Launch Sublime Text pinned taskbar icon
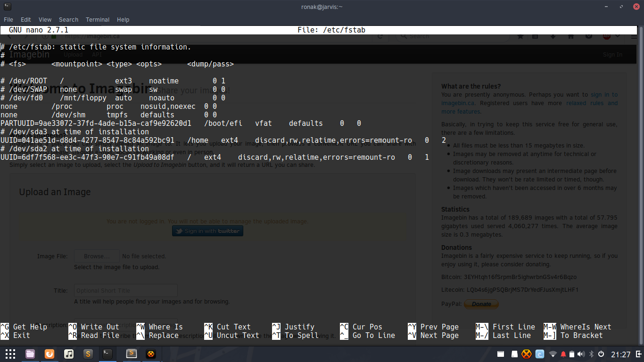This screenshot has width=644, height=362. [88, 354]
